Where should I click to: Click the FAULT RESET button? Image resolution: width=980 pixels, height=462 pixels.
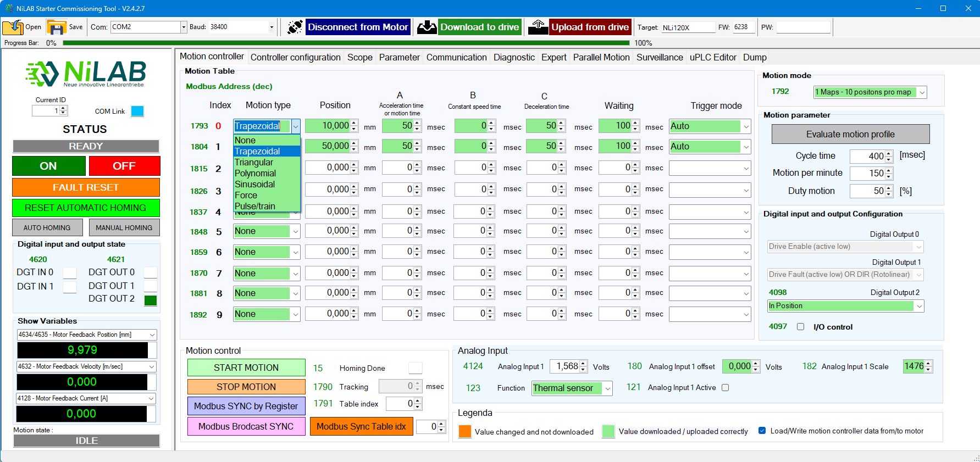(x=86, y=187)
